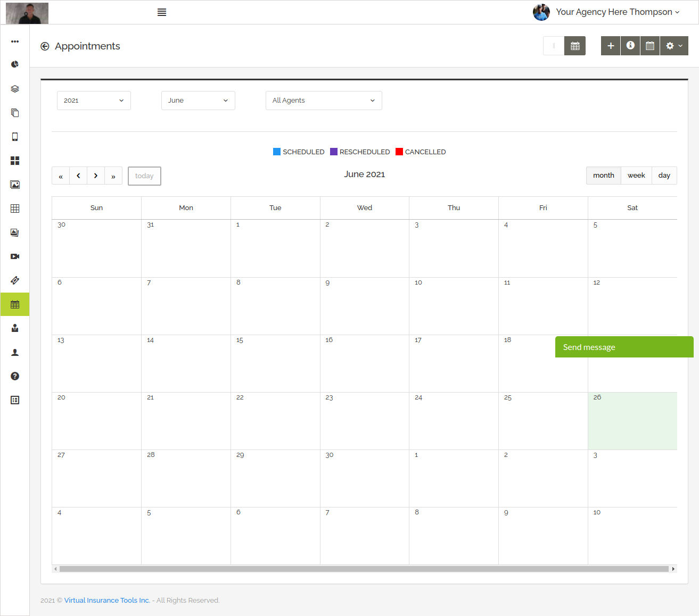Click the horizontal scrollbar below the calendar
Image resolution: width=699 pixels, height=616 pixels.
click(364, 569)
